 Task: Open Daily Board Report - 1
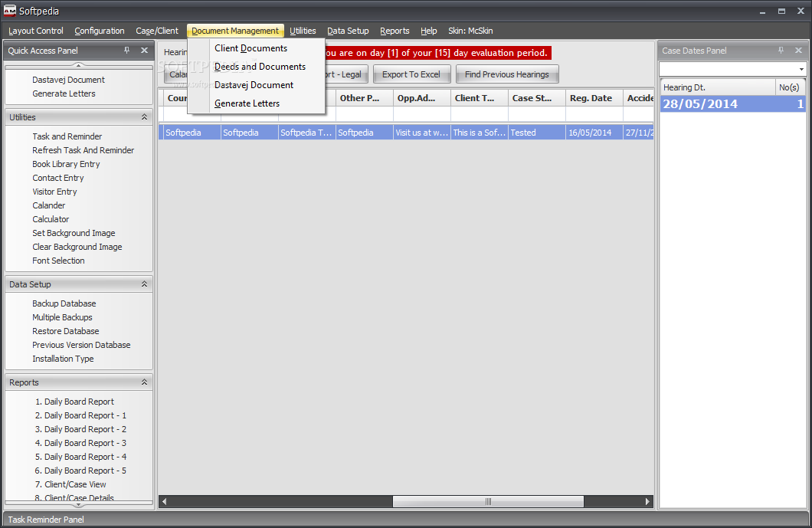80,415
